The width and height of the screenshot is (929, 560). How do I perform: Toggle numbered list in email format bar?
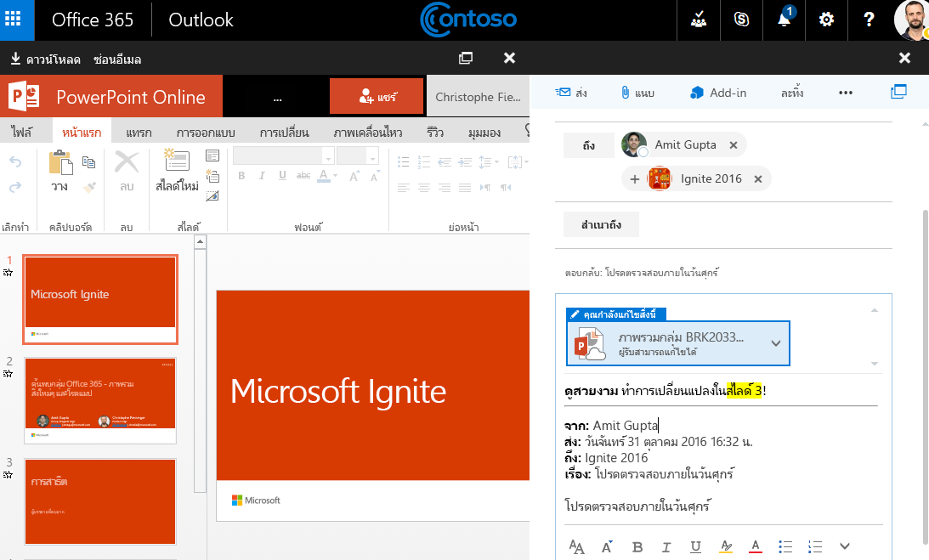point(815,547)
